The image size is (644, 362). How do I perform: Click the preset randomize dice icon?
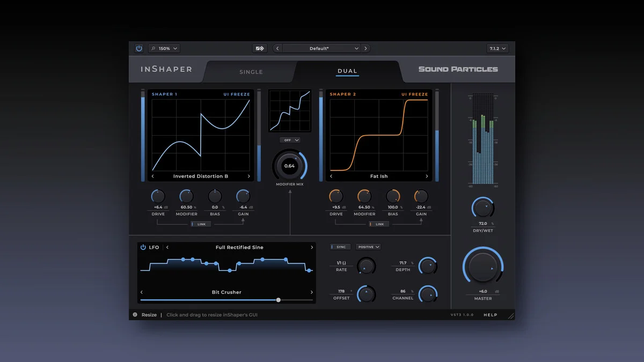260,48
